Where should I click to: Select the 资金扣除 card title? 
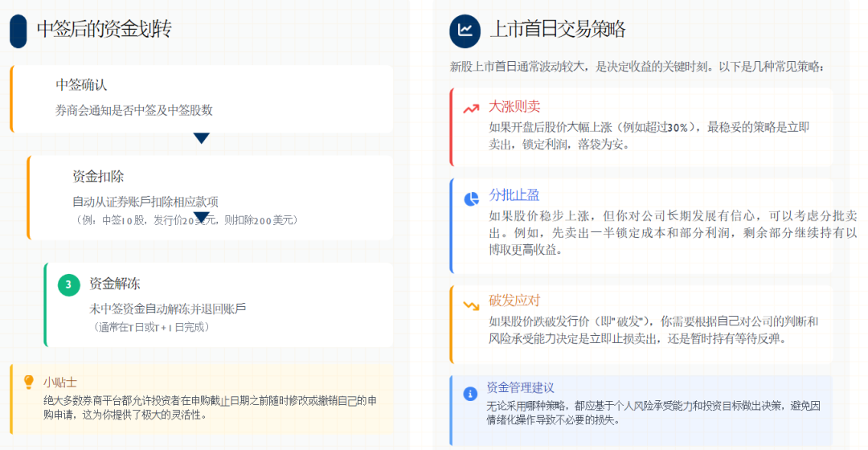(x=98, y=177)
